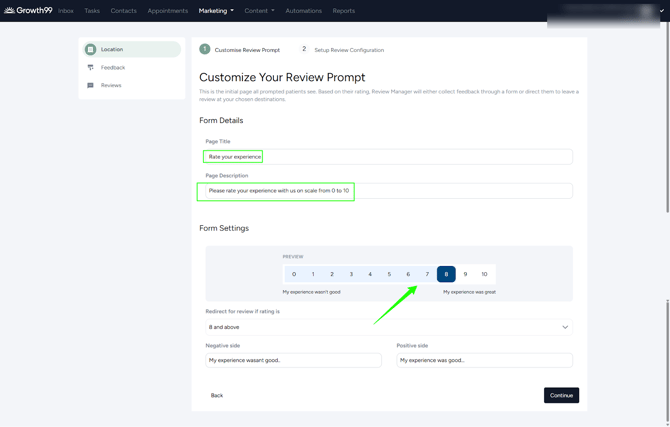
Task: Click step 2 circle for Setup Review Configuration
Action: (x=304, y=49)
